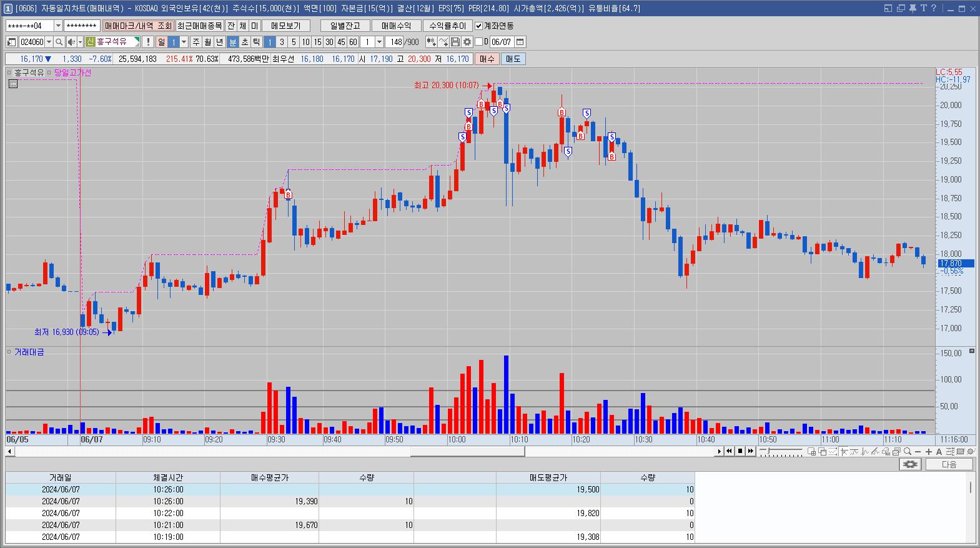Screen dimensions: 980x548
Task: Select the 5-minute interval tab
Action: (294, 42)
